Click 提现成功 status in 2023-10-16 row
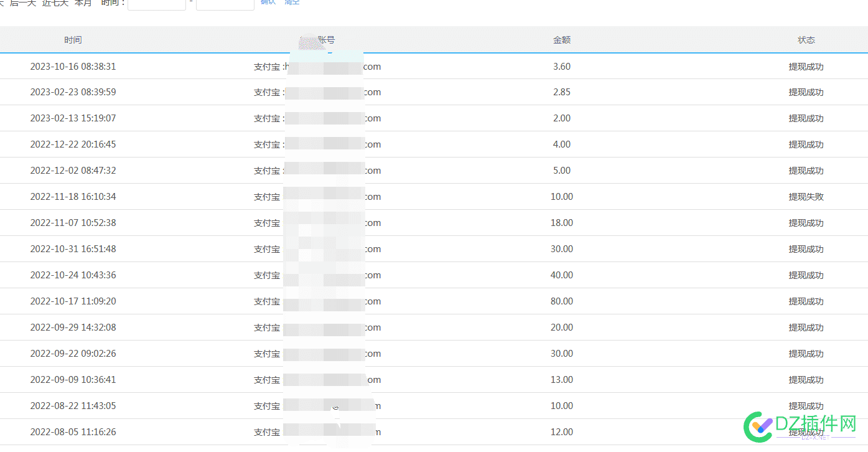The height and width of the screenshot is (452, 868). pyautogui.click(x=806, y=66)
